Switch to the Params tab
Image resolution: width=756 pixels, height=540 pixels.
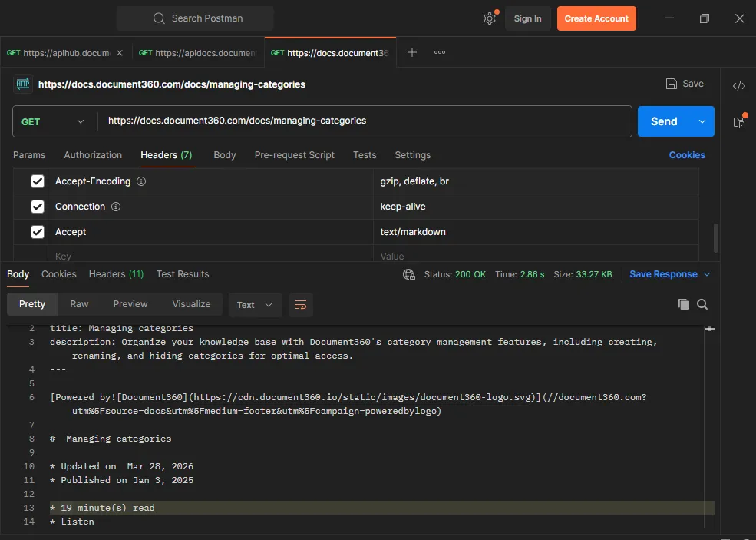[x=29, y=155]
